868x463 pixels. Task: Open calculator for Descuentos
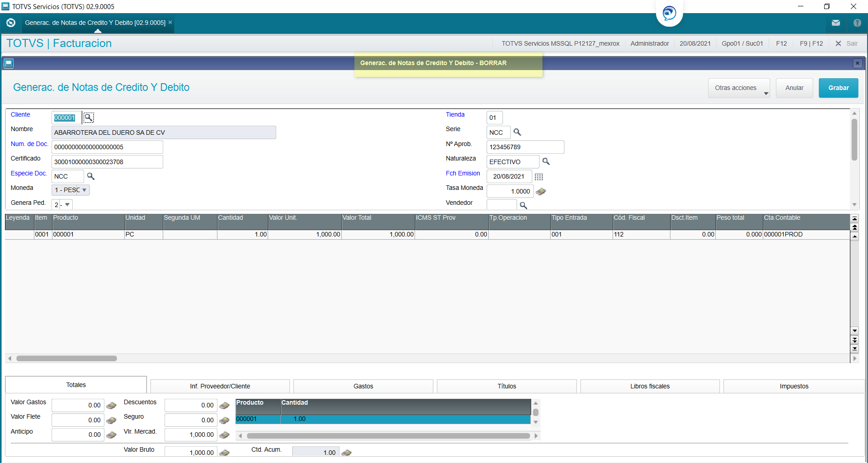(224, 406)
